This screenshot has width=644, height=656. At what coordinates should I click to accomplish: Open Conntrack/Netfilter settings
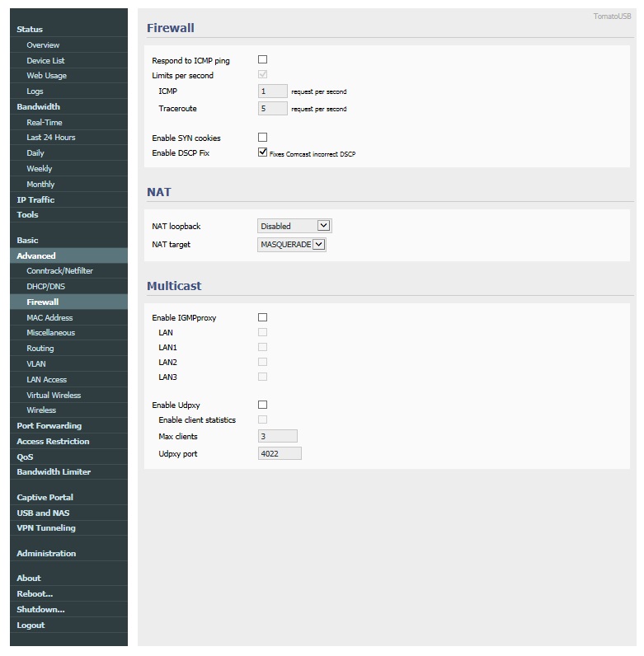pos(69,270)
